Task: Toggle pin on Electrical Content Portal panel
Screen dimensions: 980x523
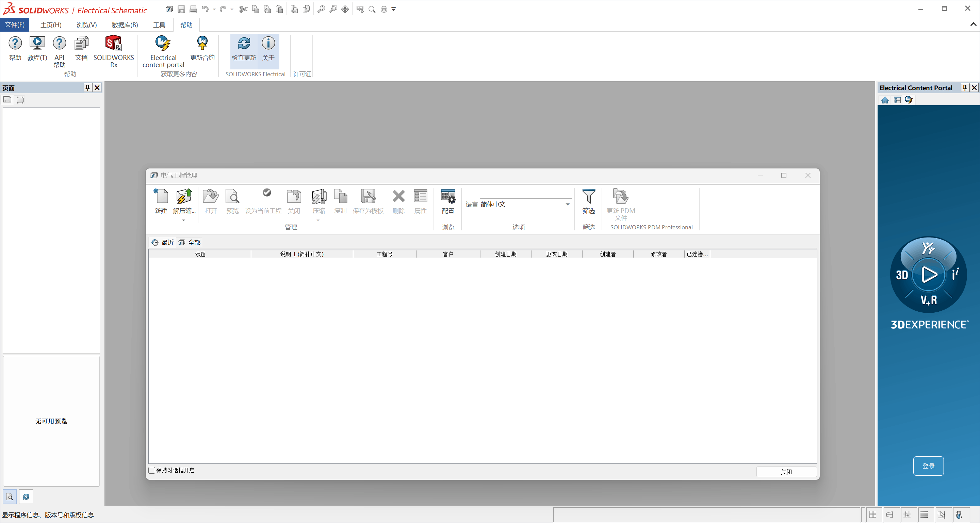Action: click(964, 88)
